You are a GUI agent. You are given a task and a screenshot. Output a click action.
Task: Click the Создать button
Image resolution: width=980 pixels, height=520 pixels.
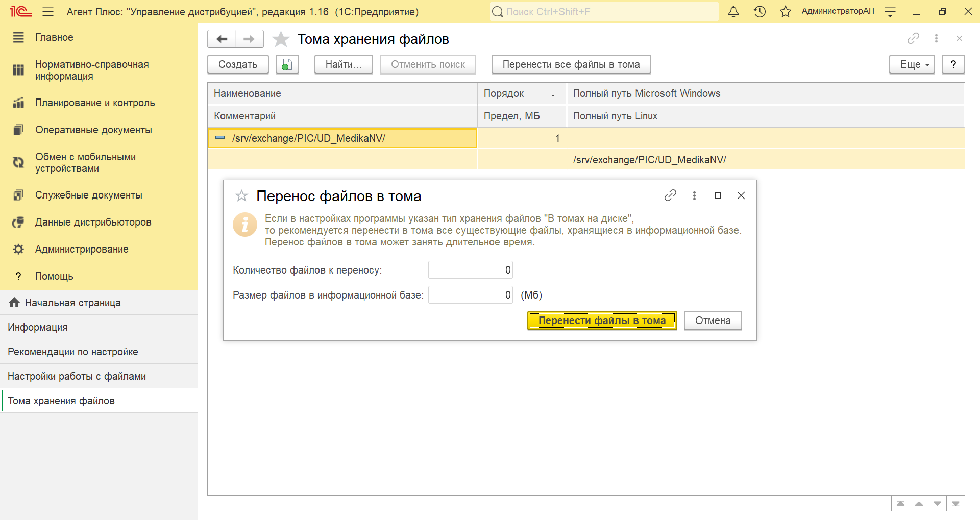point(238,64)
